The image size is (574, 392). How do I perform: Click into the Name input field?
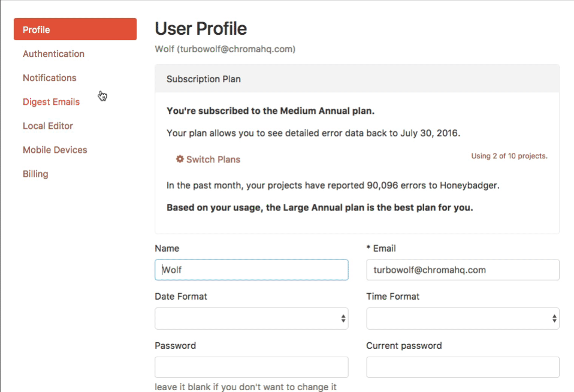tap(251, 270)
